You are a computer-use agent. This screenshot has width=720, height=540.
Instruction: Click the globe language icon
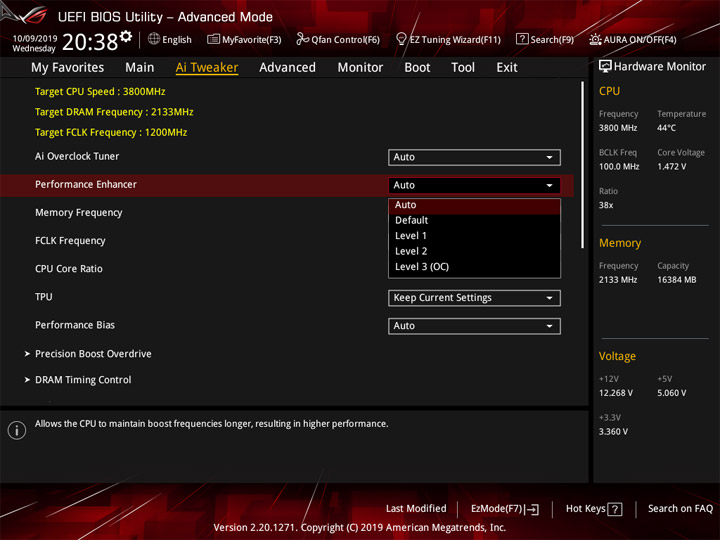click(x=154, y=39)
